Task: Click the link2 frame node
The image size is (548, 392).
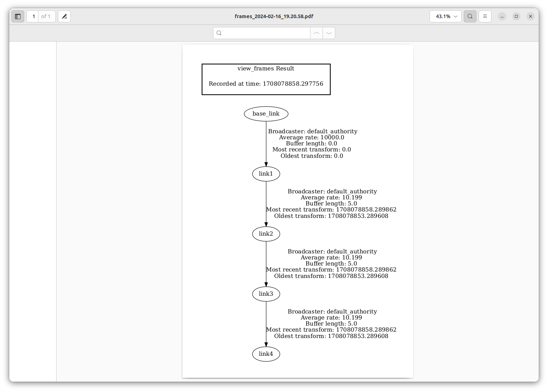Action: click(266, 234)
